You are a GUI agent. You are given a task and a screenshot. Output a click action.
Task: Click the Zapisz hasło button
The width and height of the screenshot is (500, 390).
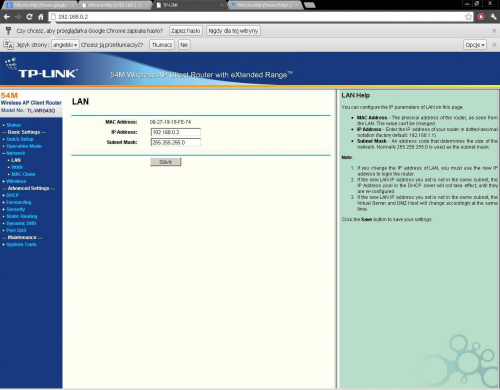[186, 31]
